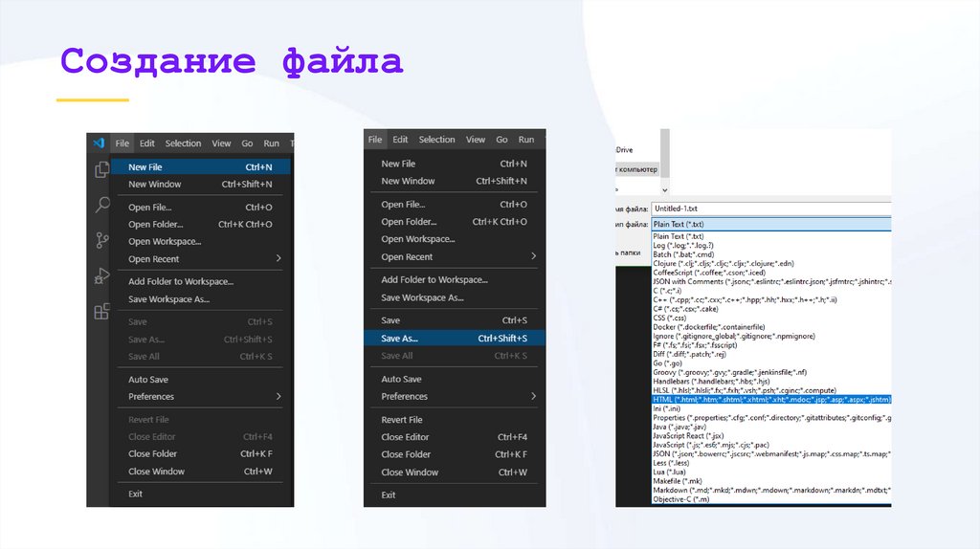Screen dimensions: 980x549
Task: Select Log file type option in list
Action: pos(771,246)
